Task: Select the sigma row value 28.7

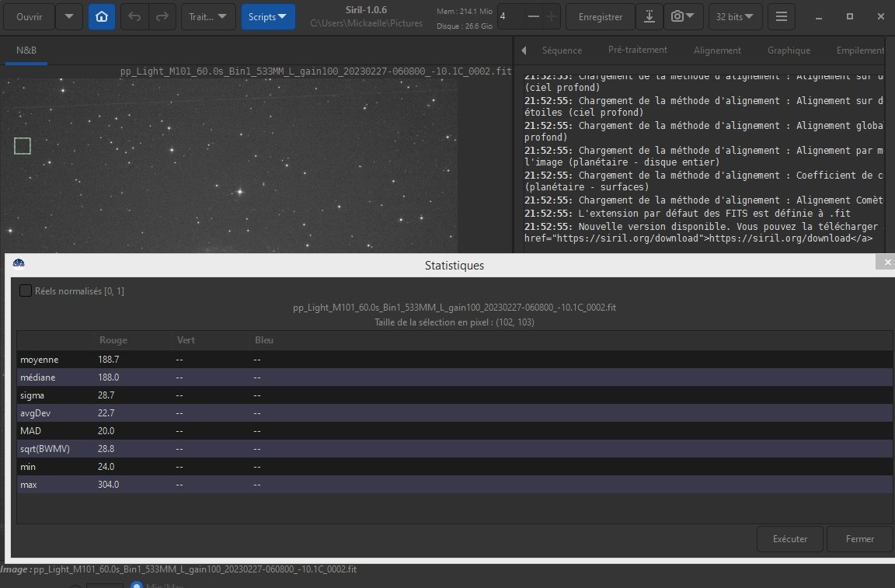Action: [x=106, y=395]
